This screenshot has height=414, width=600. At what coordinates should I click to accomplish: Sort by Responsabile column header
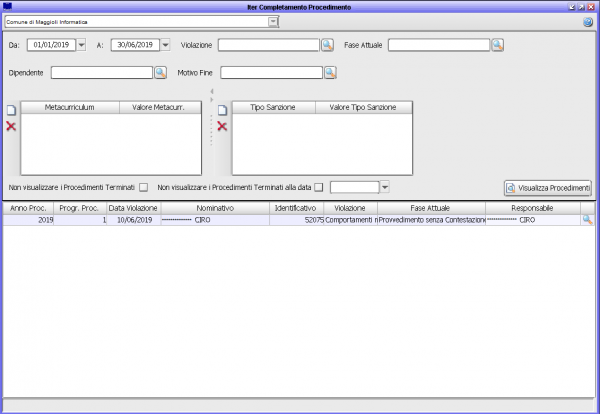533,209
